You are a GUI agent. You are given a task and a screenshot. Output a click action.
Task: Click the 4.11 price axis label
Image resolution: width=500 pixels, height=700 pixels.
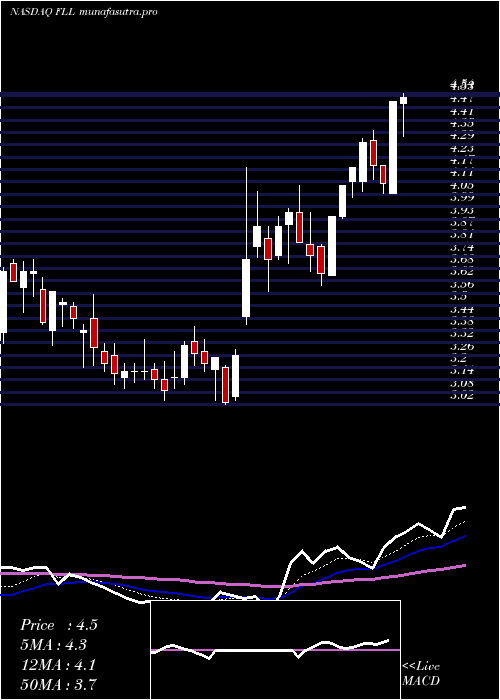pyautogui.click(x=462, y=173)
